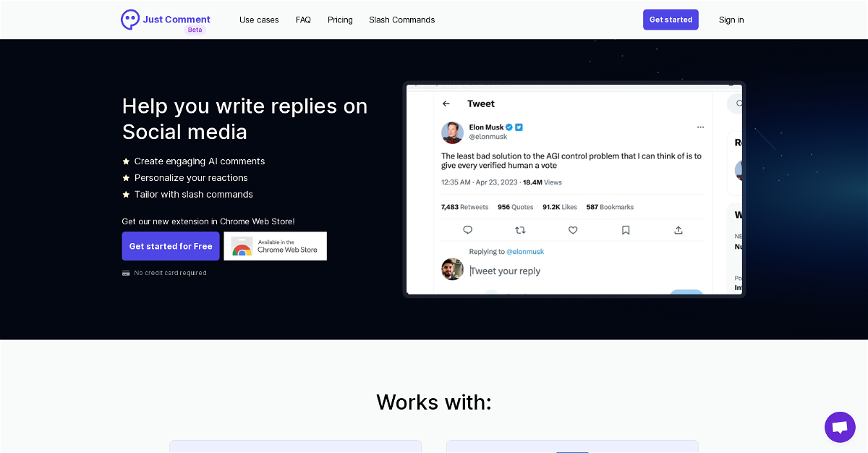Click the bookmark icon in the tweet
Viewport: 868px width, 453px height.
[626, 230]
